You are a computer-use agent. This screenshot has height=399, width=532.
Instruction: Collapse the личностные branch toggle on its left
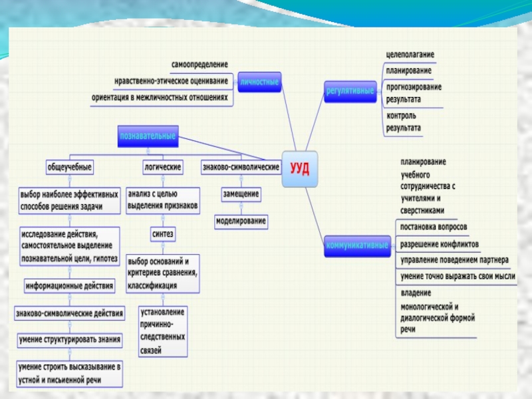[x=235, y=82]
